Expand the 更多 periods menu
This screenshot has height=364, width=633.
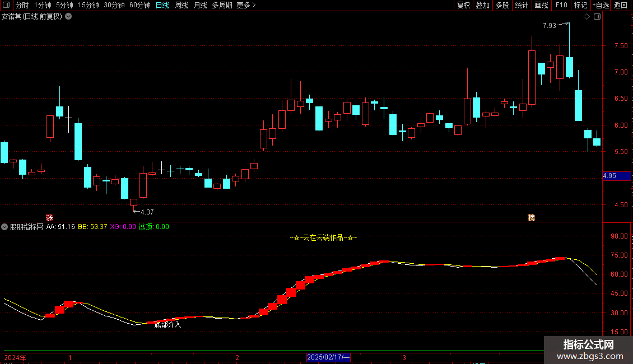[x=246, y=5]
